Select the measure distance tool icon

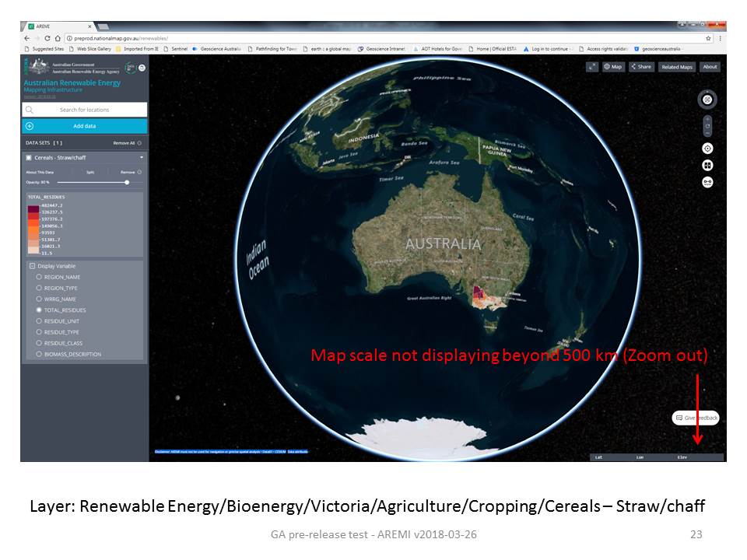point(707,181)
